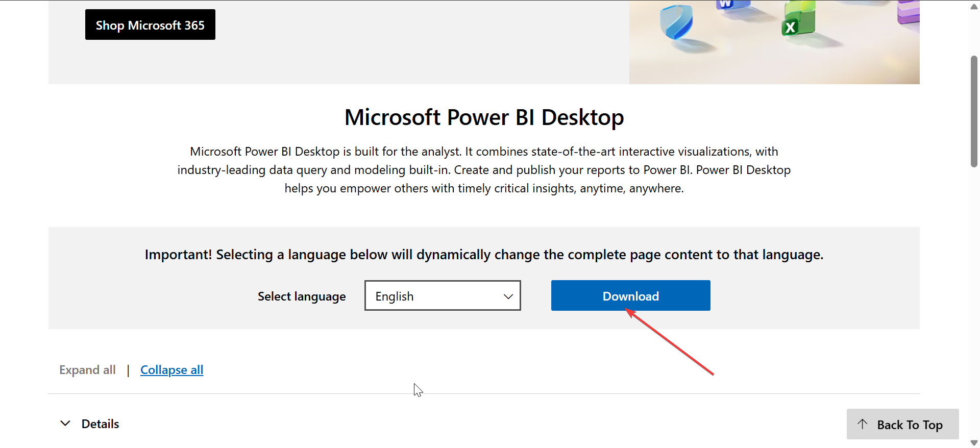Screen dimensions: 980x448
Task: Click the vertical scrollbar thumb
Action: click(974, 111)
